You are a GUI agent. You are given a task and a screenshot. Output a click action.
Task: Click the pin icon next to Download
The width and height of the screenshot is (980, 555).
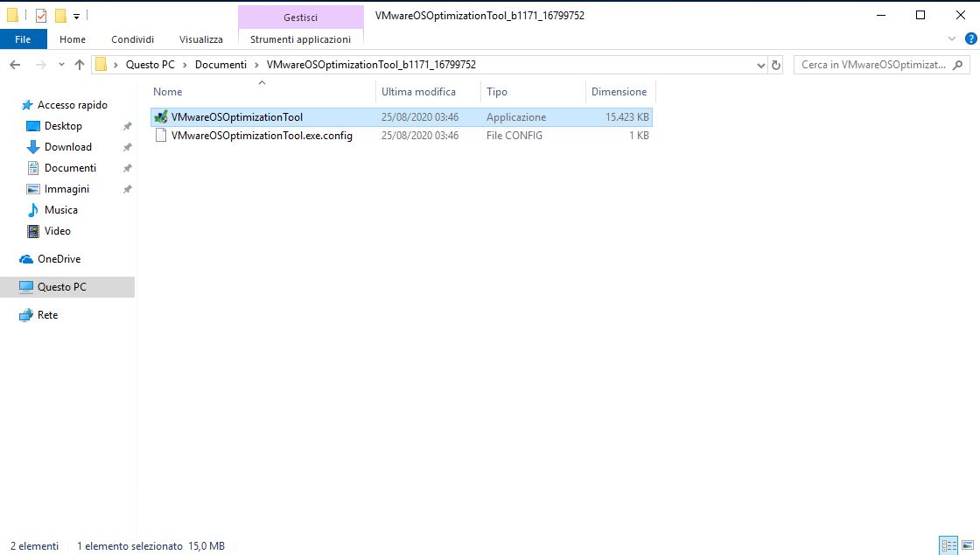(128, 147)
